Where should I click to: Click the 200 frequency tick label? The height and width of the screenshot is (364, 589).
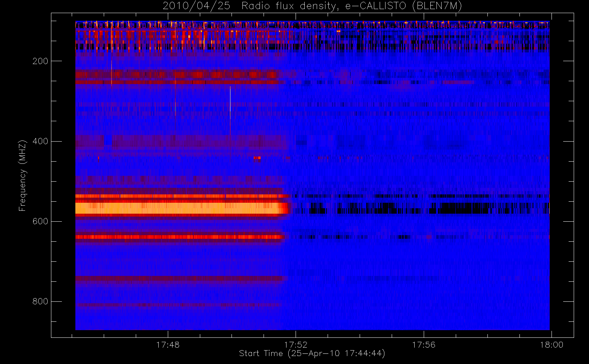tap(40, 61)
